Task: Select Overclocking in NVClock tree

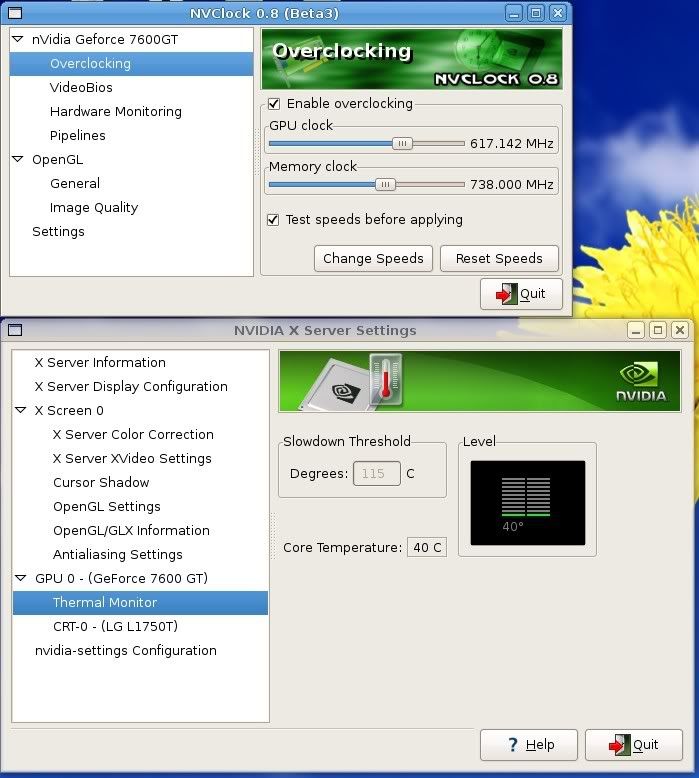Action: click(131, 64)
